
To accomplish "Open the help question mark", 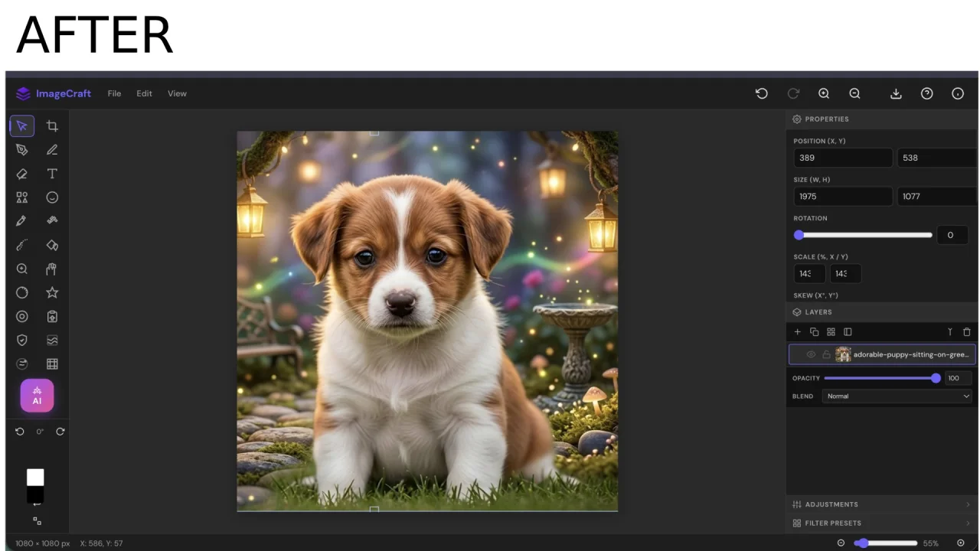I will [x=926, y=93].
